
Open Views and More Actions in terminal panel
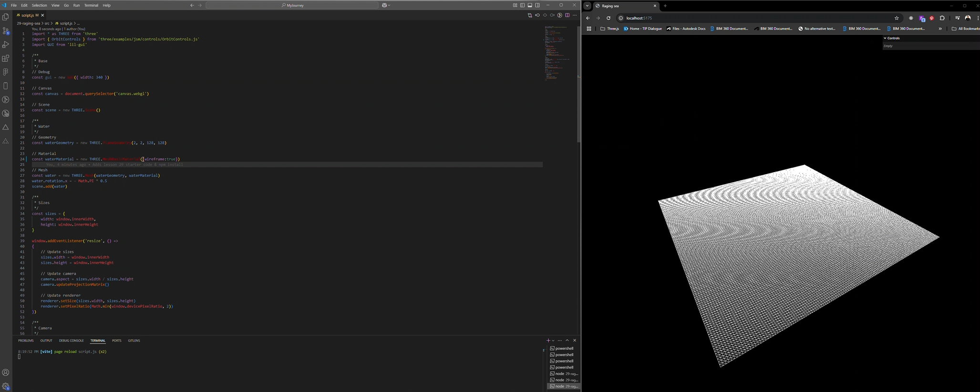click(560, 340)
